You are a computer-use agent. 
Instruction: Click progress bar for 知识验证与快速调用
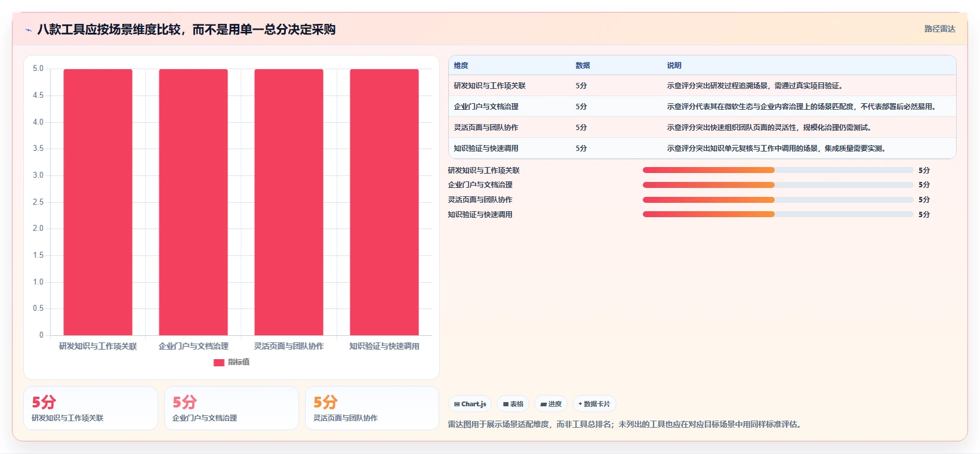pos(778,214)
